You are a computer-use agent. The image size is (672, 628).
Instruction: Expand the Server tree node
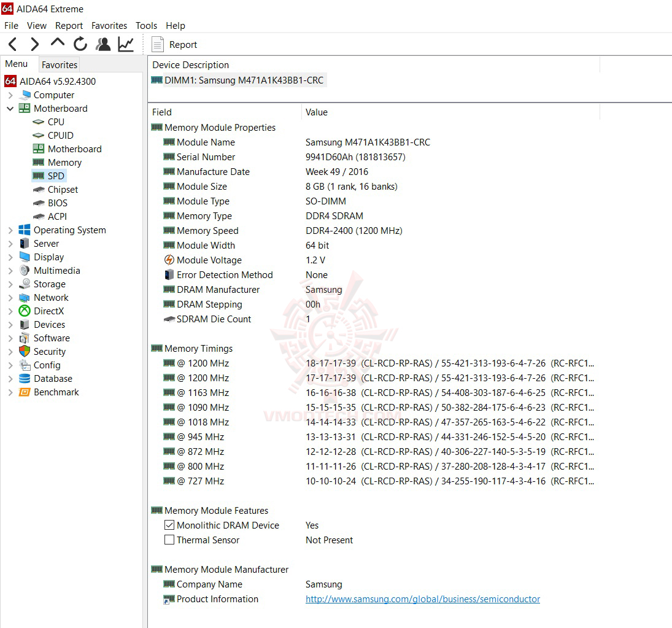[10, 244]
